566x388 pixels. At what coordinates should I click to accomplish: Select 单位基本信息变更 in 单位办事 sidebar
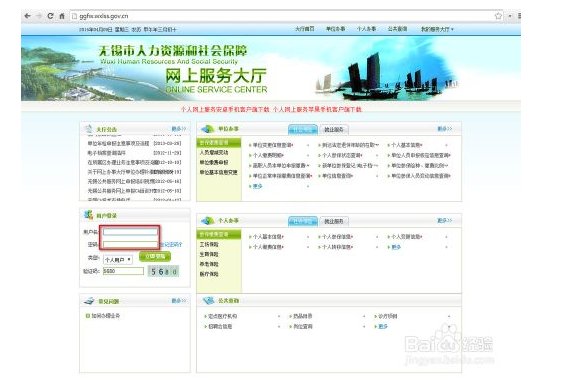pyautogui.click(x=218, y=173)
